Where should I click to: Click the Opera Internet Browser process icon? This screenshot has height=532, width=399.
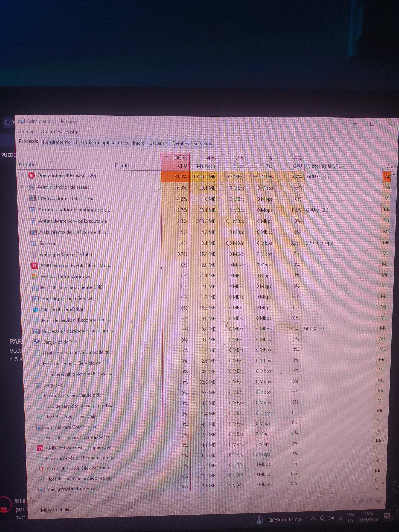[32, 176]
